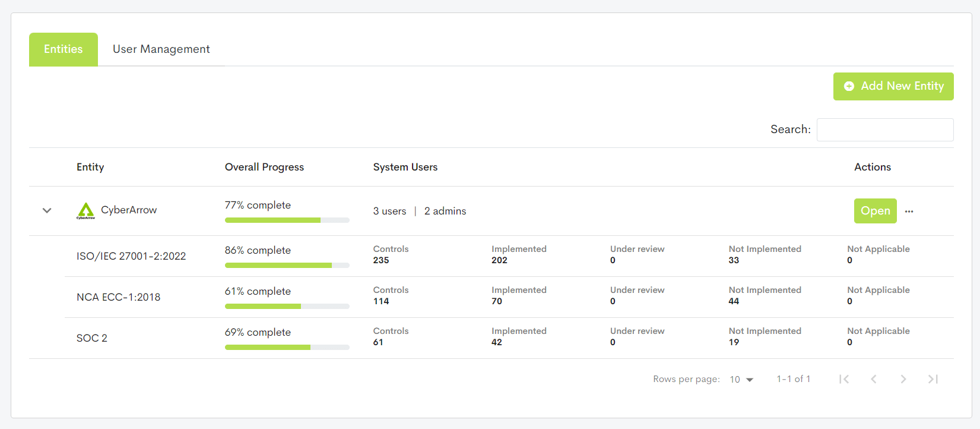Click the NCA ECC 61% progress bar
Image resolution: width=980 pixels, height=429 pixels.
pos(287,307)
